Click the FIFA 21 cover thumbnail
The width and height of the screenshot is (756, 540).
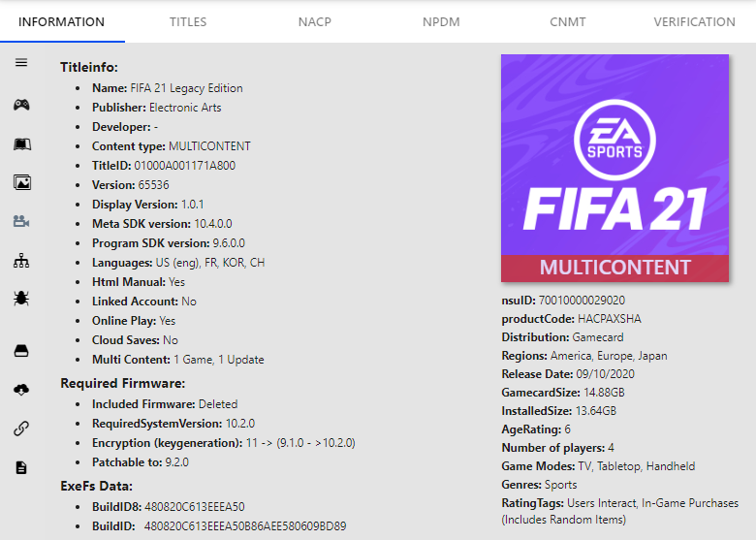coord(614,168)
